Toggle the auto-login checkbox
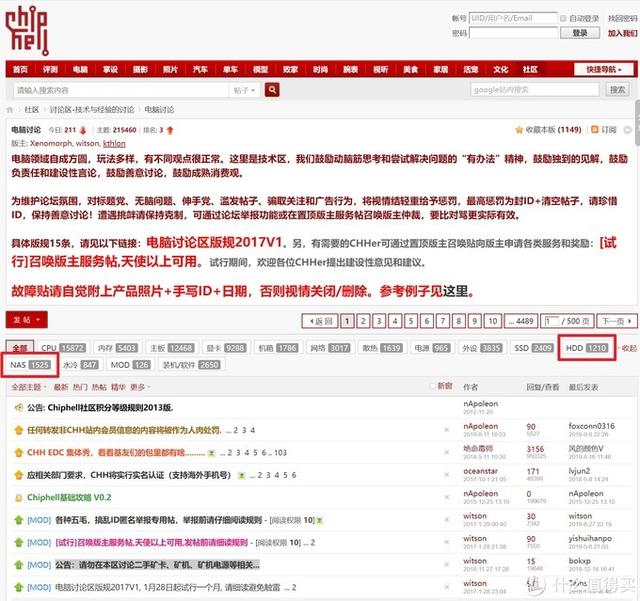Image resolution: width=640 pixels, height=601 pixels. tap(563, 18)
